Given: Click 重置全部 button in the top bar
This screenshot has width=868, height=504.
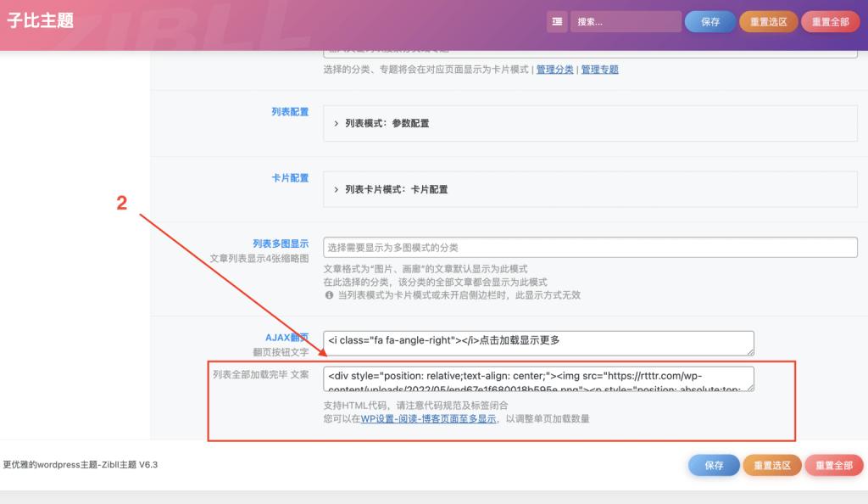Looking at the screenshot, I should pos(830,20).
